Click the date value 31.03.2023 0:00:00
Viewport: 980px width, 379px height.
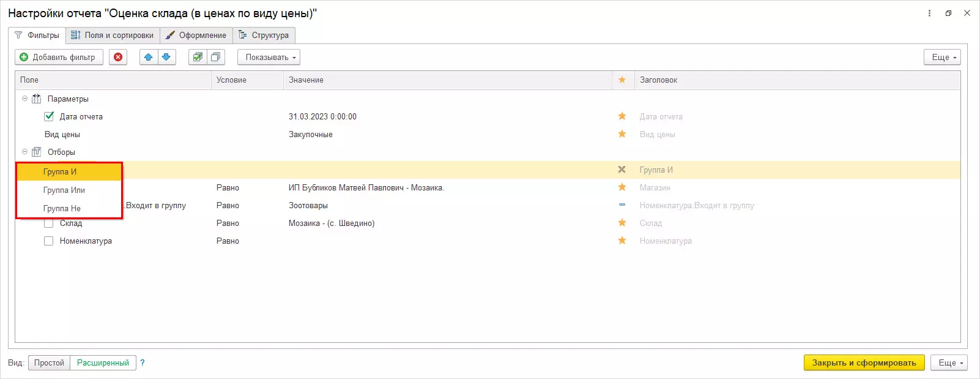click(x=322, y=116)
